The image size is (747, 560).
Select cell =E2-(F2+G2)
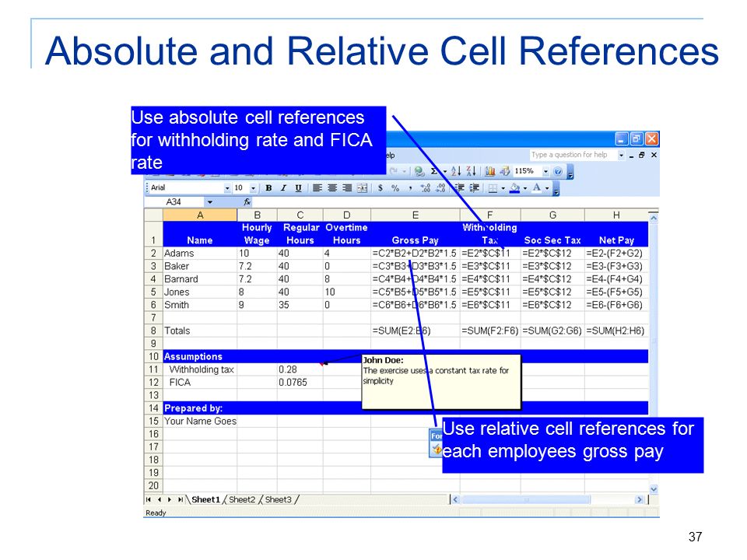tap(616, 254)
